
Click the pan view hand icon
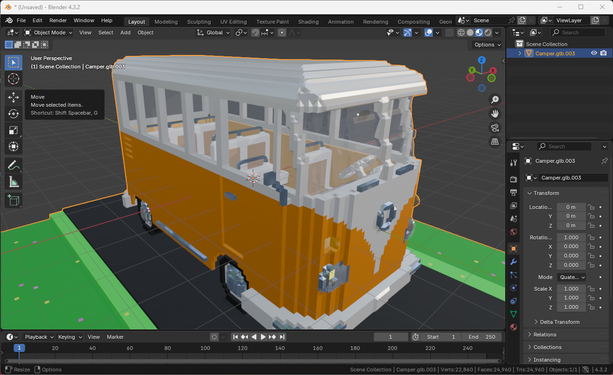click(495, 114)
